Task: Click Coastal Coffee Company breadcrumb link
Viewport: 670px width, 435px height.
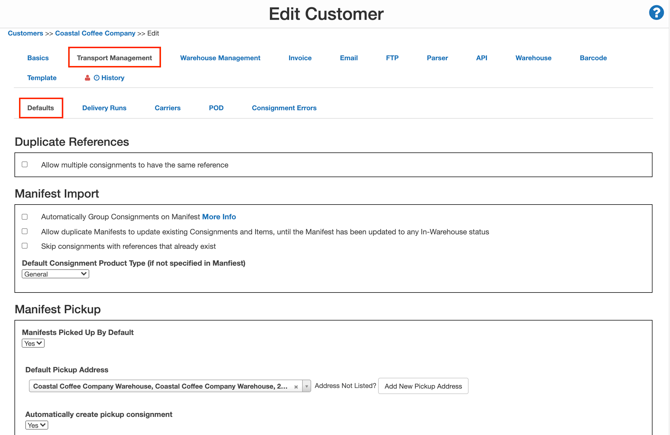Action: 95,33
